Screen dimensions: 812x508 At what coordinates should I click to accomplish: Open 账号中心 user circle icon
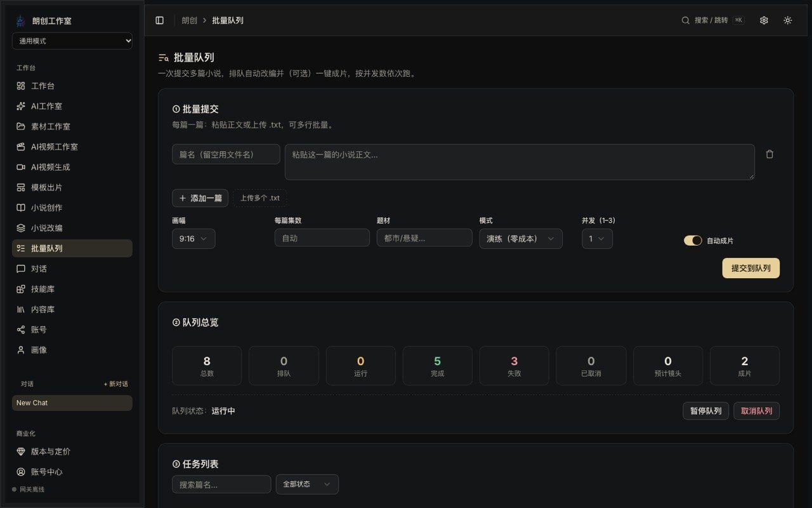tap(21, 472)
